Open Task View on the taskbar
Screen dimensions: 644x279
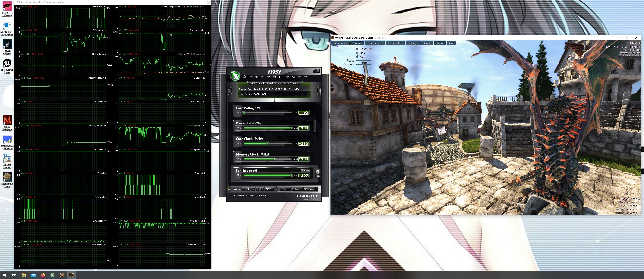(14, 275)
